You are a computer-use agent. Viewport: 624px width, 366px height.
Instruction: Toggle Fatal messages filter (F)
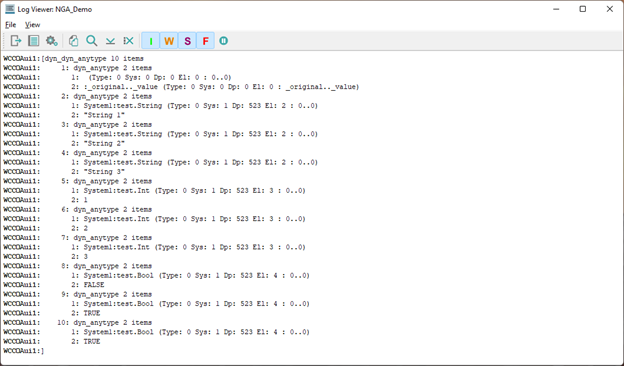(205, 41)
